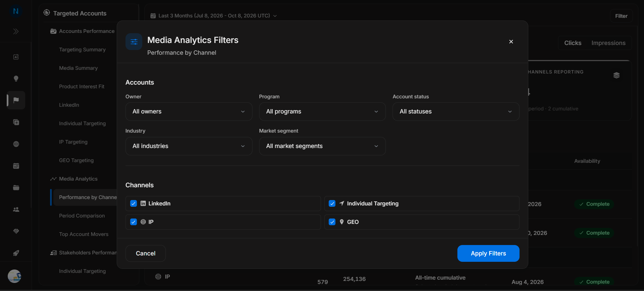Open the handshake icon in the left sidebar
This screenshot has width=644, height=291.
click(x=16, y=231)
